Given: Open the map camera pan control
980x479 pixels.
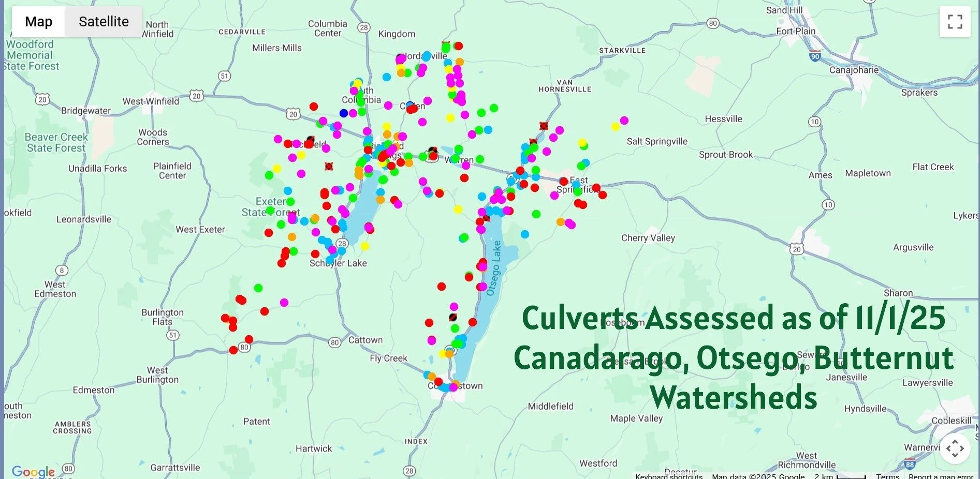Looking at the screenshot, I should (955, 448).
